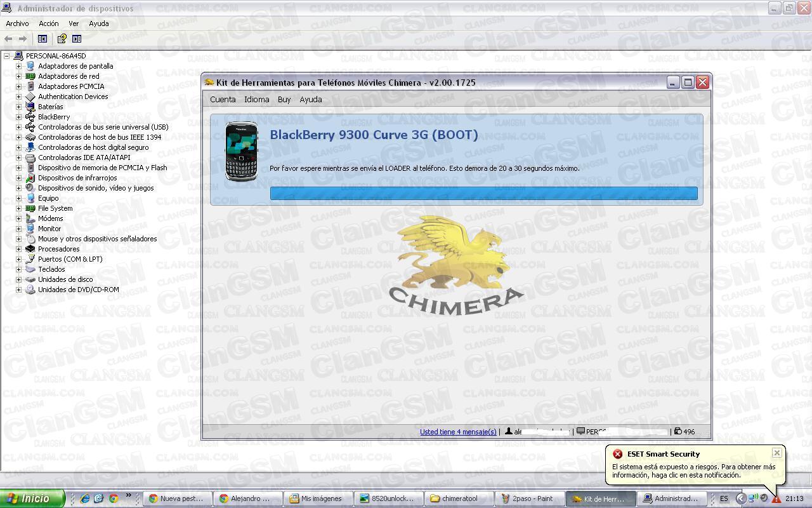This screenshot has height=508, width=812.
Task: Open Chrome from quick launch bar
Action: (113, 498)
